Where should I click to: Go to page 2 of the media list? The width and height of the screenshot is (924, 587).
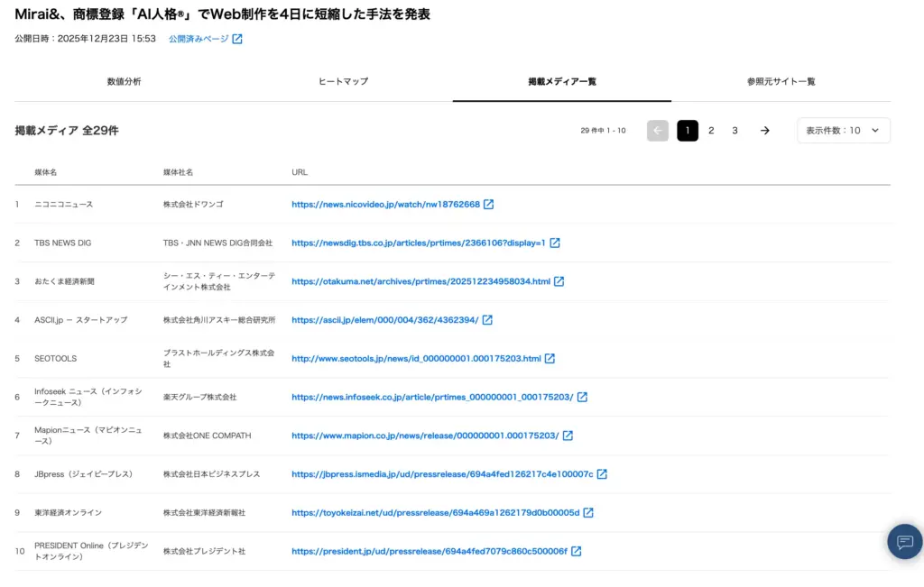coord(711,130)
